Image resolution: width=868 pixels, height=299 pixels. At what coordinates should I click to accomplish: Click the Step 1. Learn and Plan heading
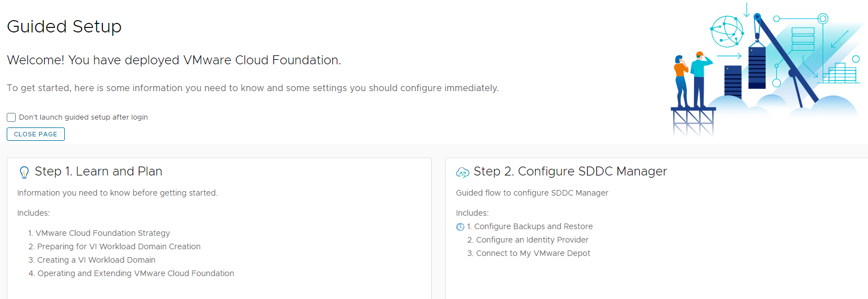98,172
